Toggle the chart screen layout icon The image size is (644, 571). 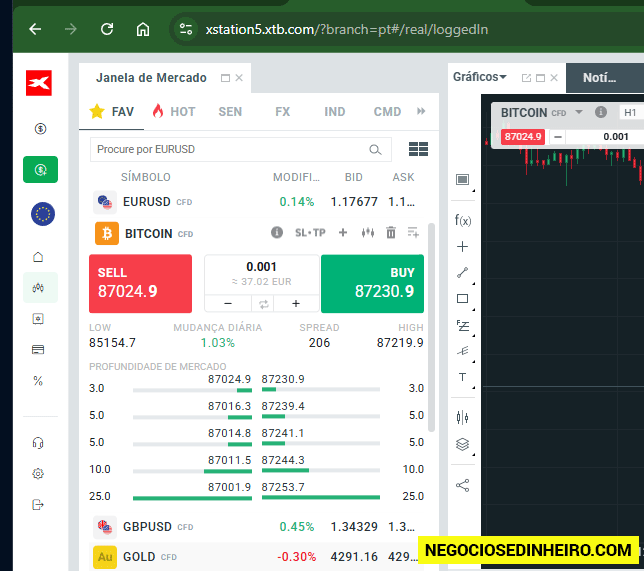click(462, 180)
